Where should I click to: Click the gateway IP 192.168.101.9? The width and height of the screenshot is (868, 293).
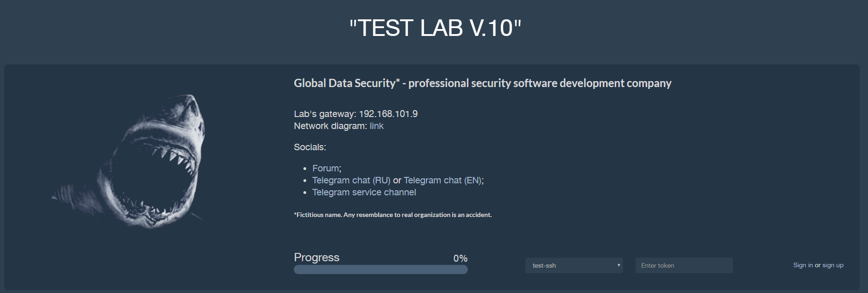[388, 114]
